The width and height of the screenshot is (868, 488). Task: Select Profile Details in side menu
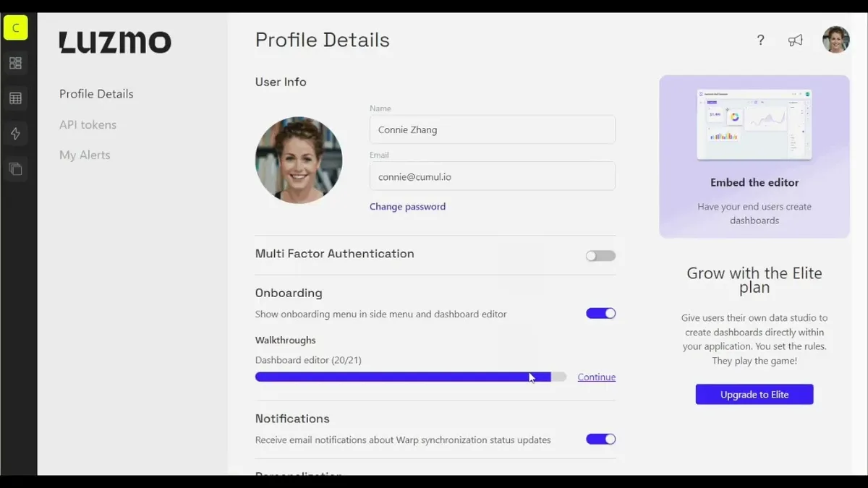coord(96,94)
